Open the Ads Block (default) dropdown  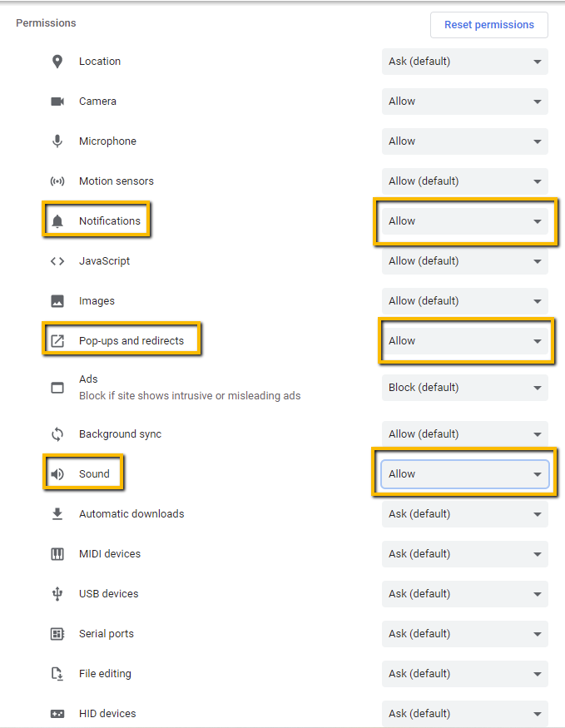(464, 388)
